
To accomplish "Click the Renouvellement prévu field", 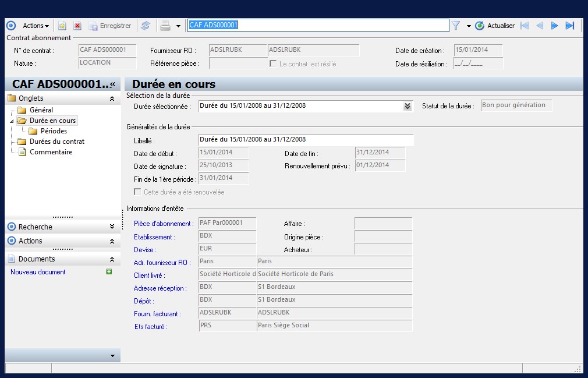I will (380, 165).
